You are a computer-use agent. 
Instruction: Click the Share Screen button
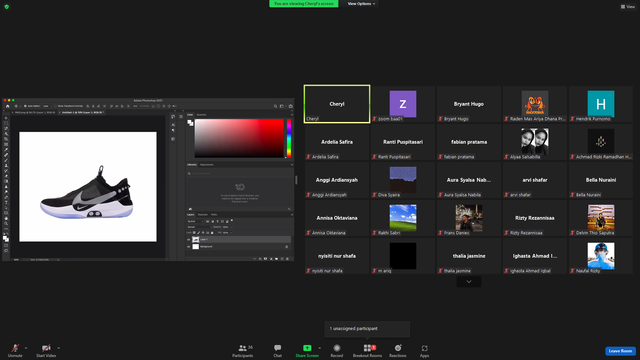point(307,350)
